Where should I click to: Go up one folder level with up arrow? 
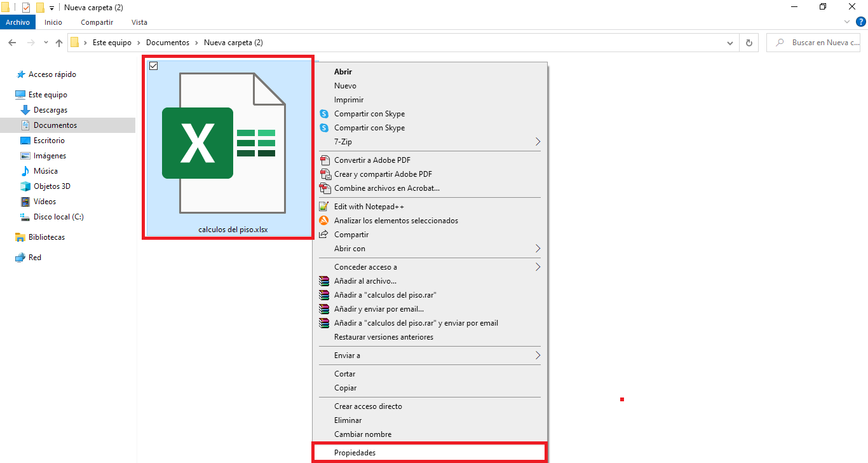(x=59, y=43)
